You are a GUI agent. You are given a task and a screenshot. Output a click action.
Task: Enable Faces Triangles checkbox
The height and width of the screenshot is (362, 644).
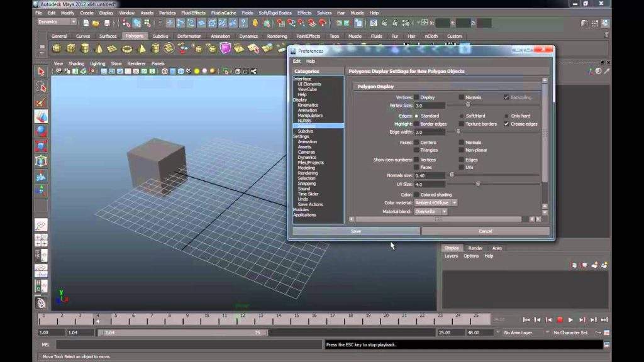[x=416, y=150]
